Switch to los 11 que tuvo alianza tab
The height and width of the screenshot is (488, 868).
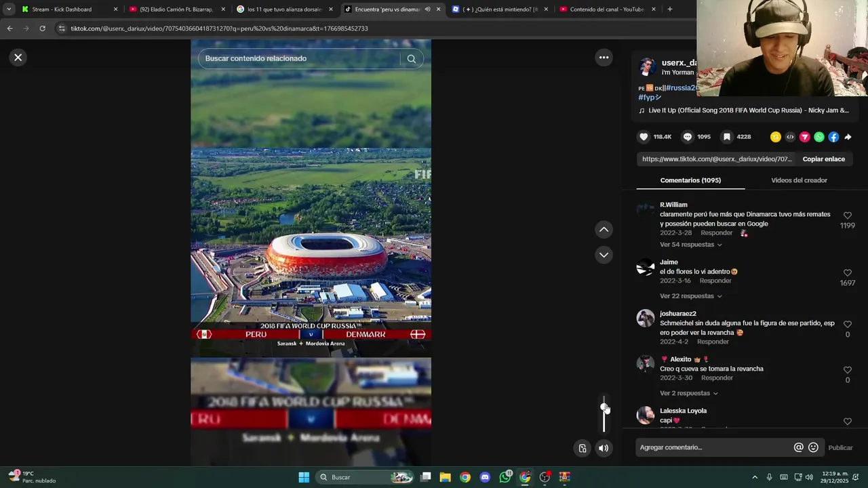click(285, 9)
